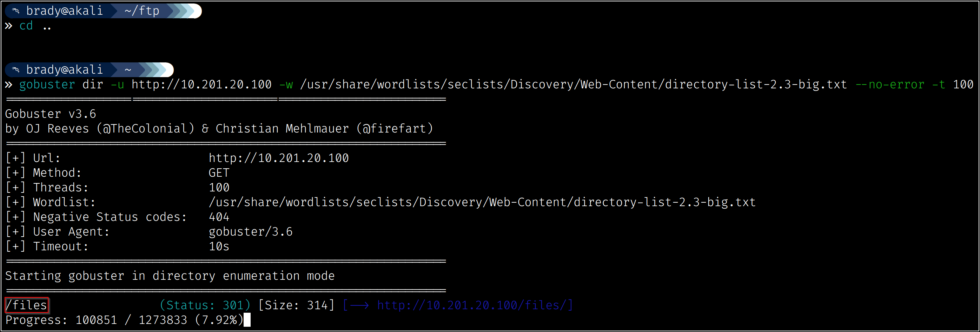
Task: Click the prompt icon beside brady@akali in ~/ftp
Action: 15,11
